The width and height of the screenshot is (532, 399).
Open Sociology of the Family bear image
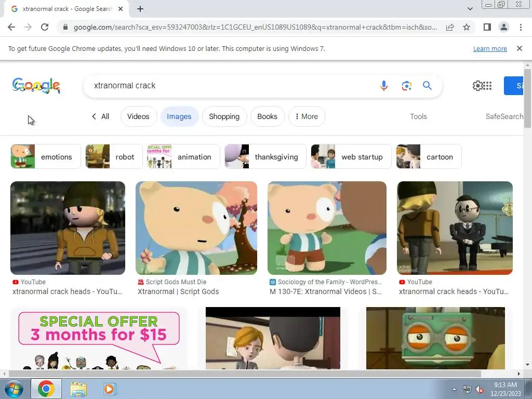click(x=327, y=228)
